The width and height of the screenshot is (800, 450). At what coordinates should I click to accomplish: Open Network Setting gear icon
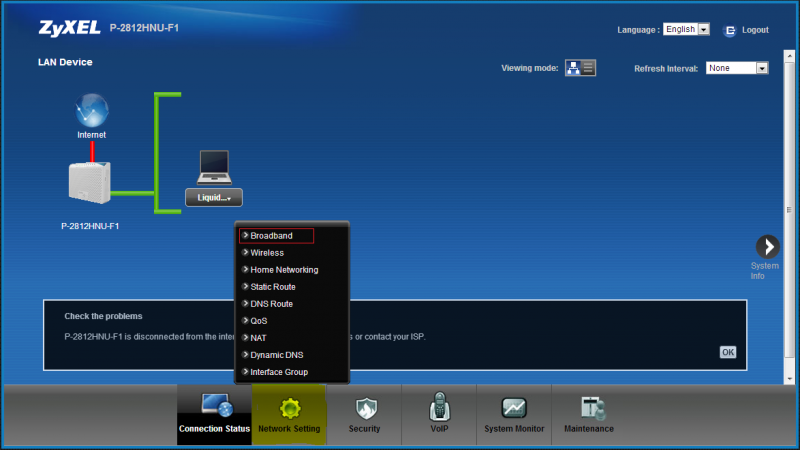coord(290,408)
